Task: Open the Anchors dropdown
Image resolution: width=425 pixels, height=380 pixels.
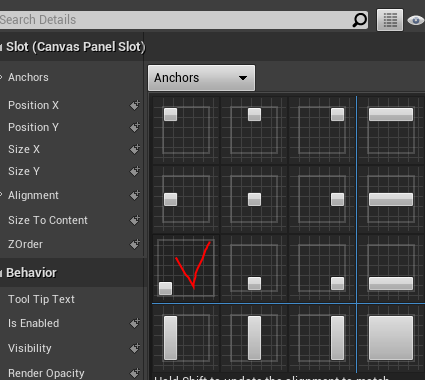Action: (x=201, y=78)
